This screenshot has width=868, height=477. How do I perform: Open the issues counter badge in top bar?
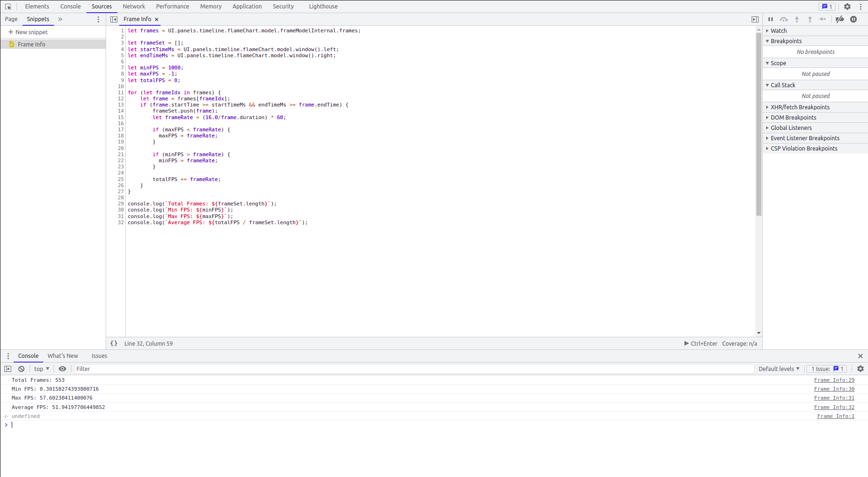(827, 7)
